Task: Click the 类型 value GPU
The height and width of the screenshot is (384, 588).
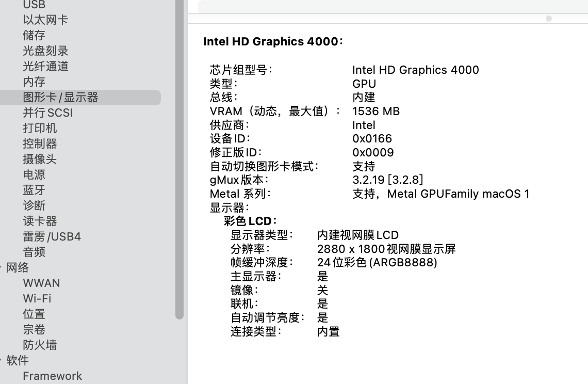Action: (x=364, y=84)
